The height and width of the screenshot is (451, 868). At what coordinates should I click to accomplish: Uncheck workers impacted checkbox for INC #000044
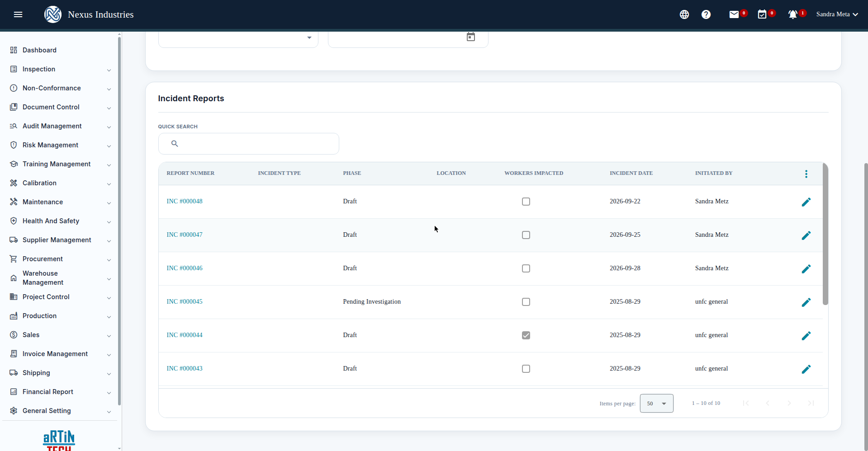pyautogui.click(x=526, y=335)
